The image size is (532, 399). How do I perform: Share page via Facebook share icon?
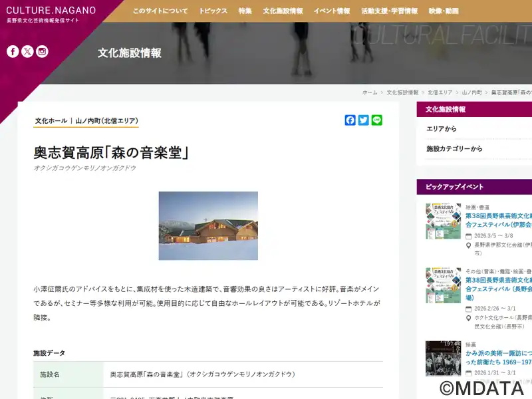click(350, 120)
